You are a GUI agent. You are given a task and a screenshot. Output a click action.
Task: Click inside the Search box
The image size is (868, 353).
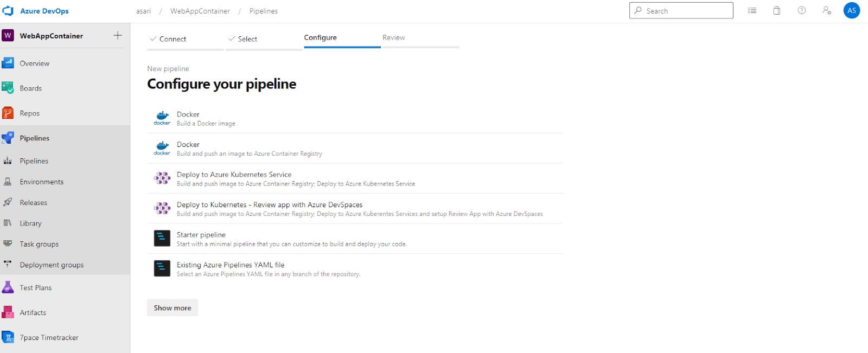[681, 10]
